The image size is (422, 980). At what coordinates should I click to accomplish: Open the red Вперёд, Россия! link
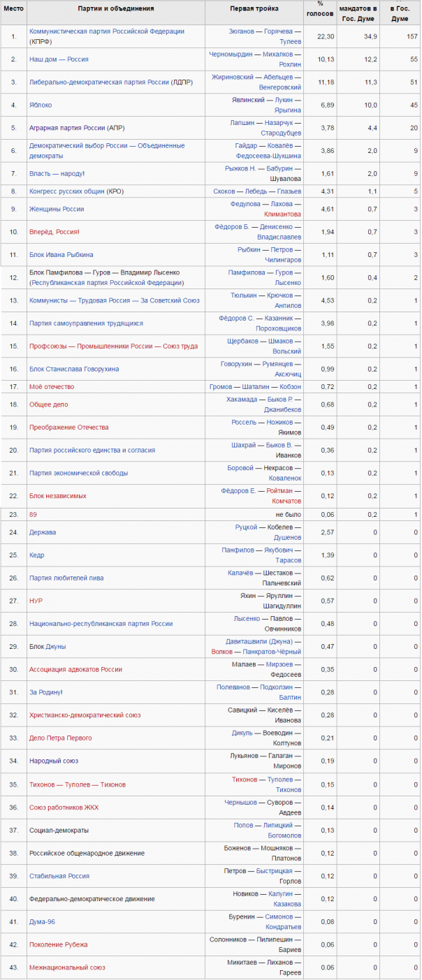point(54,232)
